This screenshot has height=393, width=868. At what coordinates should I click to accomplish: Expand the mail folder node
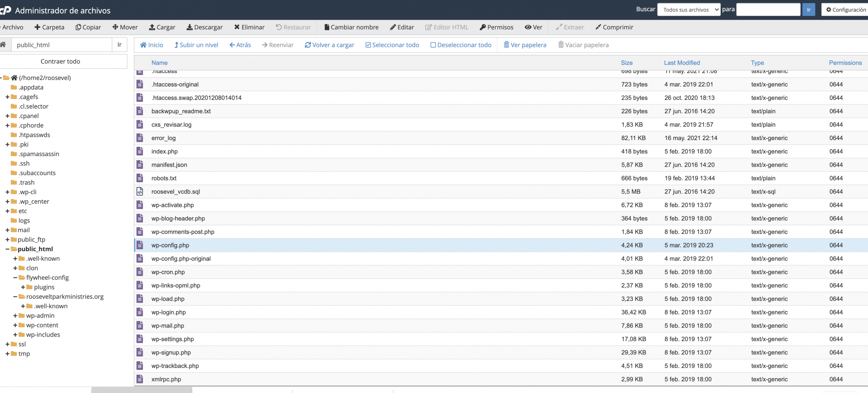[x=7, y=230]
